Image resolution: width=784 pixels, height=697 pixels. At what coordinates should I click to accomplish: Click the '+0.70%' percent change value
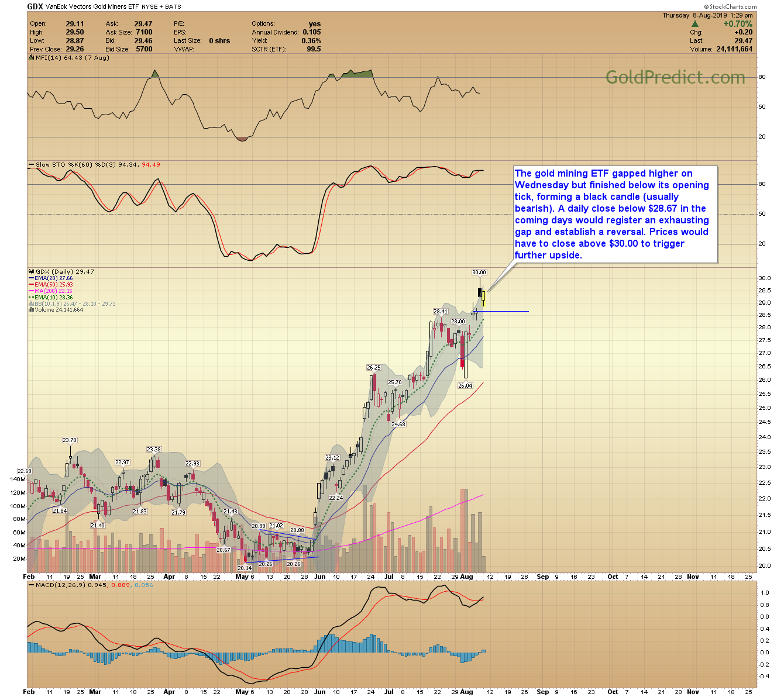pyautogui.click(x=738, y=24)
